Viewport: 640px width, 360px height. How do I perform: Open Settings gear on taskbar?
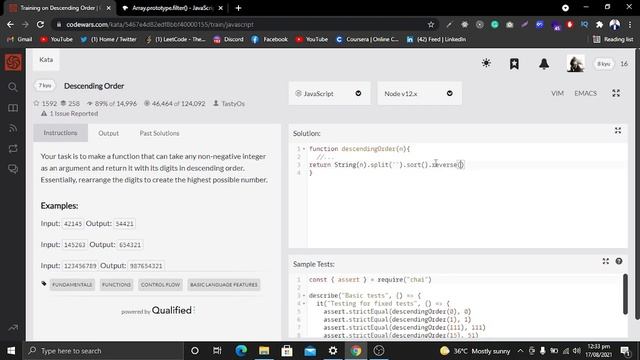333,351
